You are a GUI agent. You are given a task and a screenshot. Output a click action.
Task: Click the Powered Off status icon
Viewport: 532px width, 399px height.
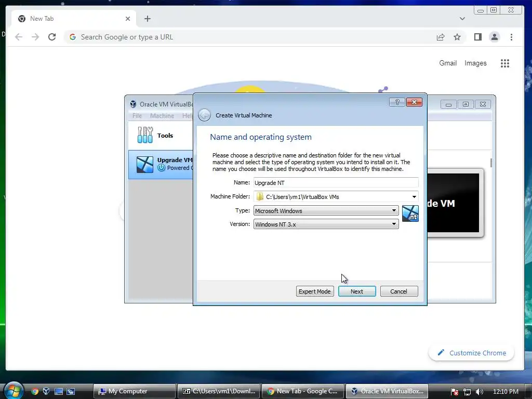click(162, 168)
